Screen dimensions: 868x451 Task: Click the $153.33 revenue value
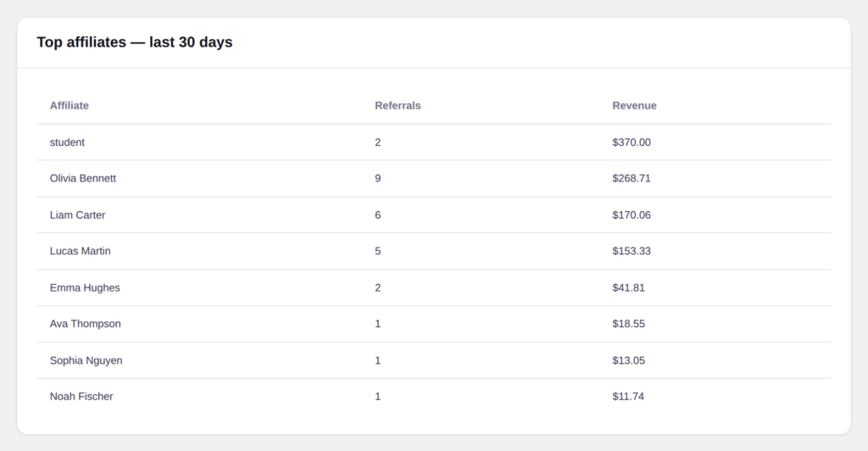(x=632, y=251)
